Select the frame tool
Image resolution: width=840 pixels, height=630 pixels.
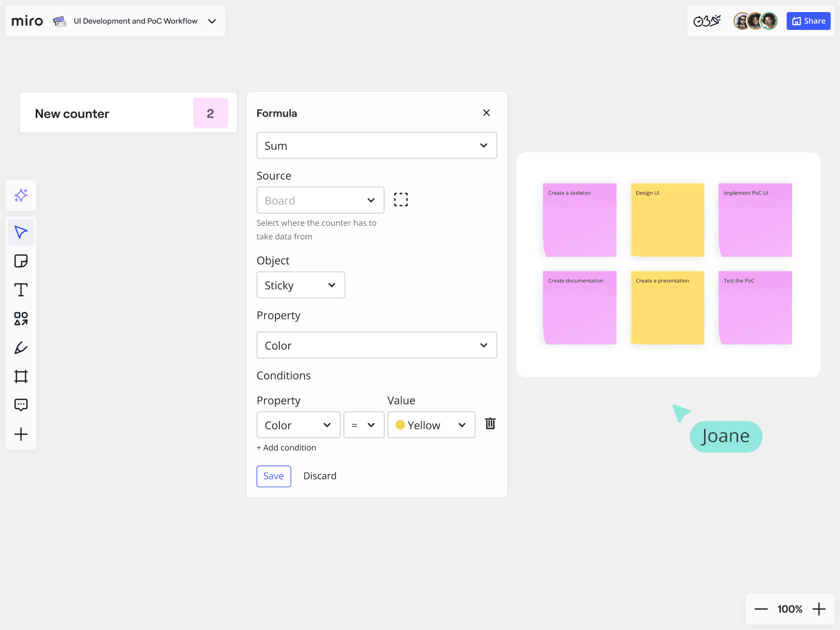21,376
